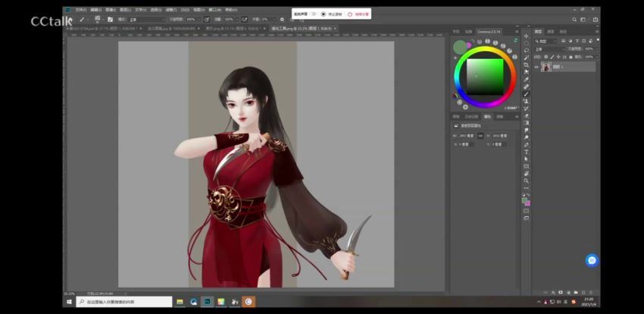Toggle the 系统声音 switch

click(x=313, y=14)
